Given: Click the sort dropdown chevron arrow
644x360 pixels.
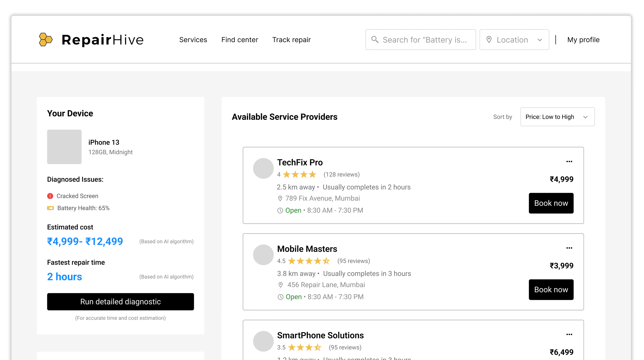Looking at the screenshot, I should (x=585, y=117).
